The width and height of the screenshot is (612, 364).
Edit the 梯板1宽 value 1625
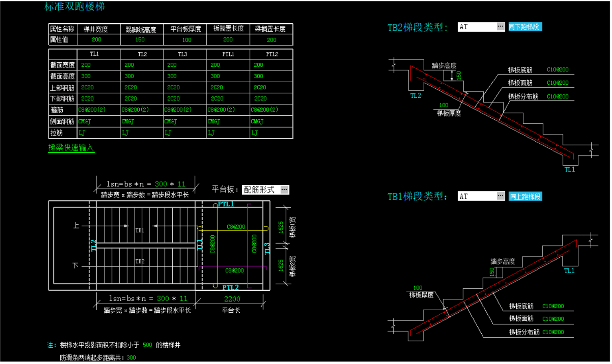click(x=281, y=227)
